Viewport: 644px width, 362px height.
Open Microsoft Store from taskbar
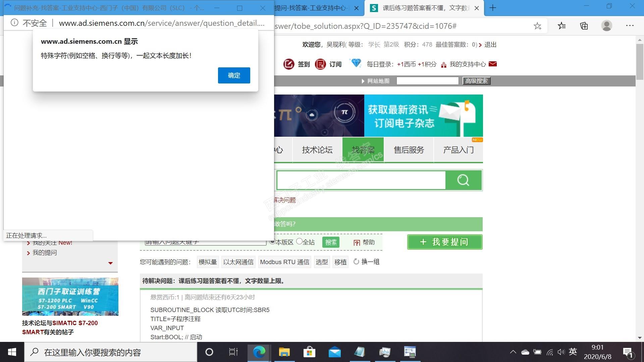pyautogui.click(x=309, y=352)
